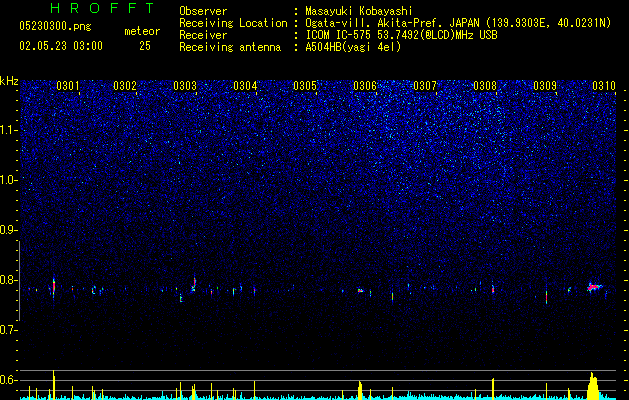
Task: Click antenna text A504HB(yagi 4el)
Action: 353,47
